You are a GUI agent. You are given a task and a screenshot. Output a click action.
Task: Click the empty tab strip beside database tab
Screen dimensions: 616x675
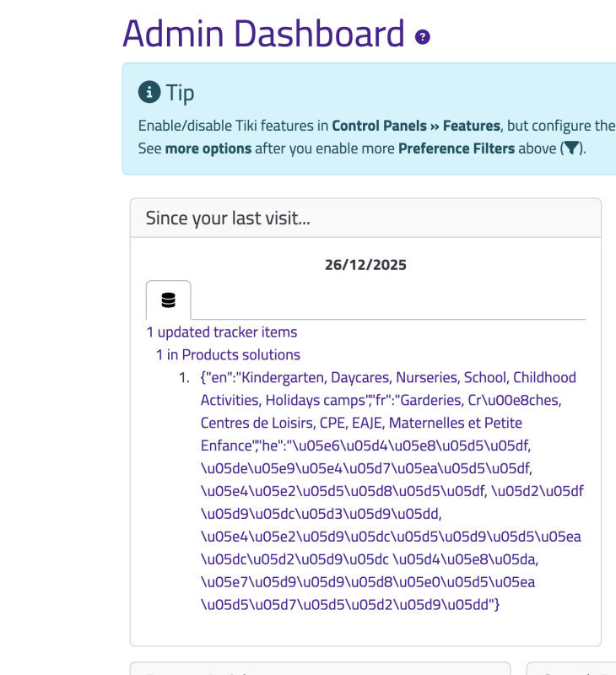pos(388,300)
